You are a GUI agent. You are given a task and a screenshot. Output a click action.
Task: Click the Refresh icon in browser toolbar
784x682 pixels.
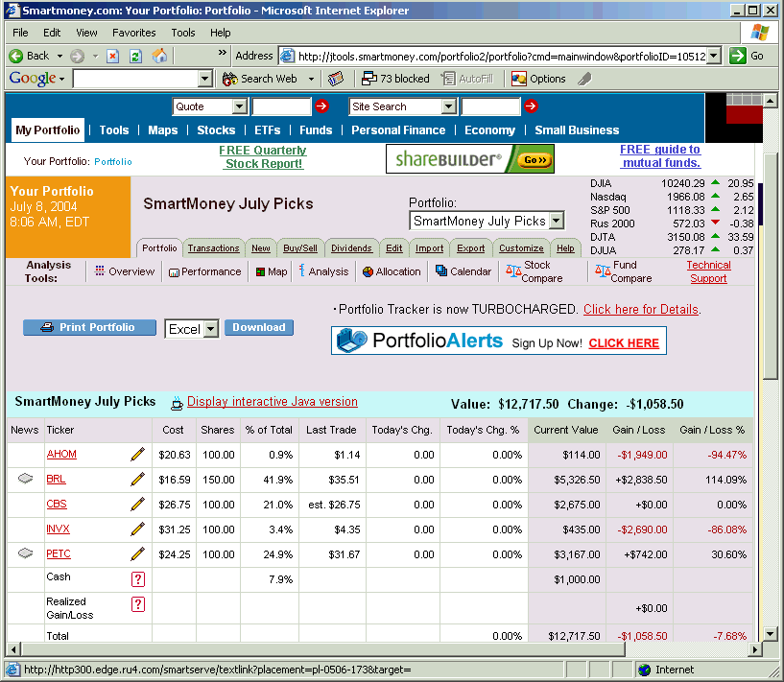tap(135, 56)
